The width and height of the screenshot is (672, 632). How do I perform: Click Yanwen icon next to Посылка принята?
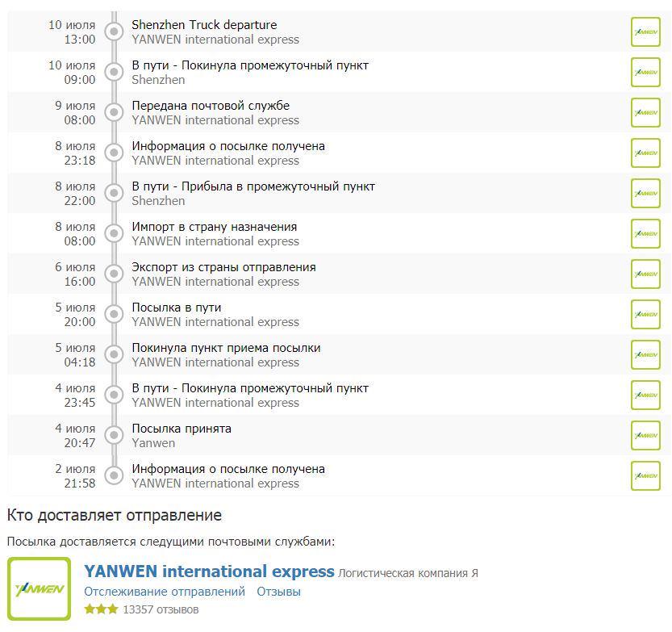click(645, 436)
